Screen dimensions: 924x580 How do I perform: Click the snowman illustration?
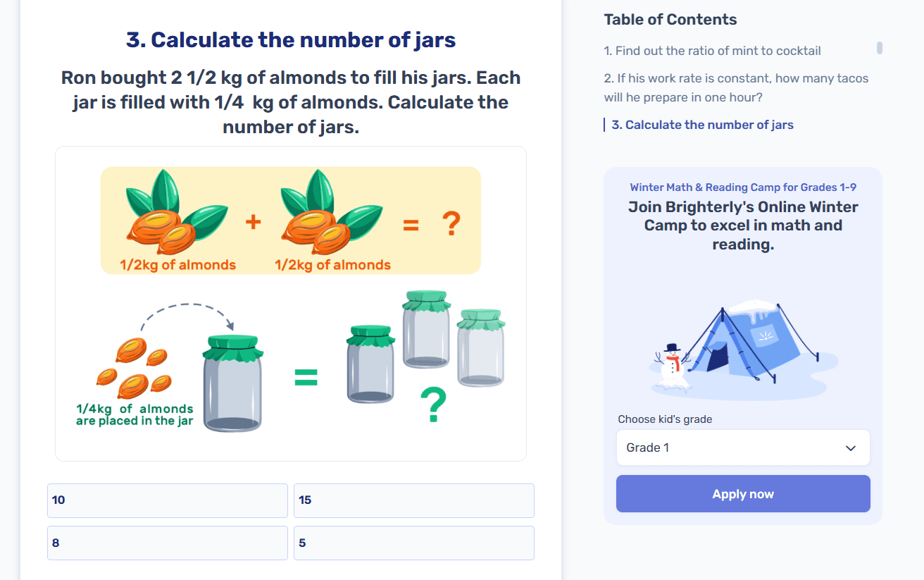673,367
